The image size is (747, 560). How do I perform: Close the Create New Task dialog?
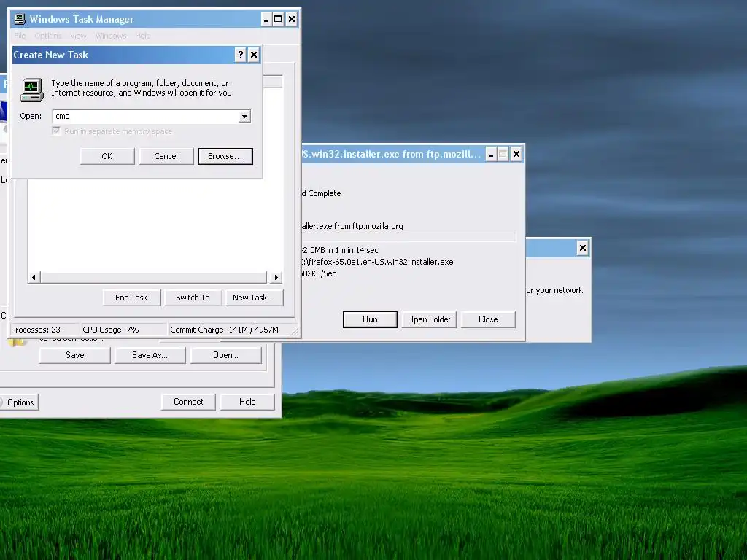pyautogui.click(x=254, y=55)
